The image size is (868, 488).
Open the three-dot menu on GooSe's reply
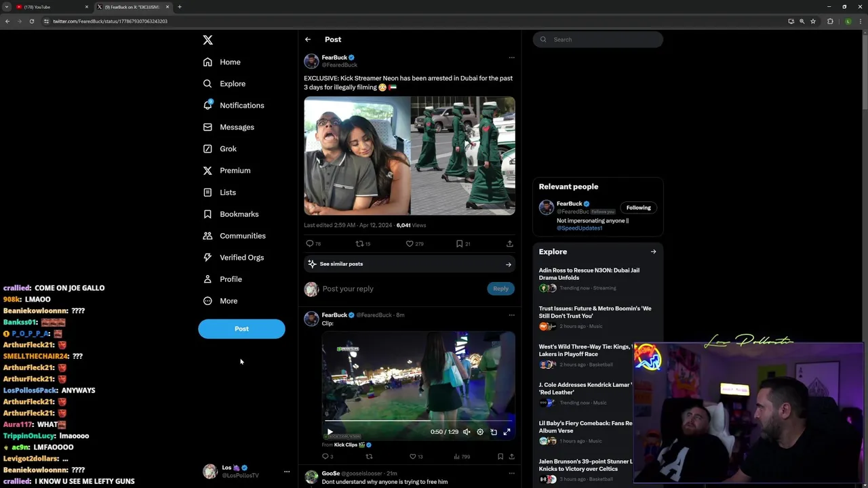[x=511, y=473]
